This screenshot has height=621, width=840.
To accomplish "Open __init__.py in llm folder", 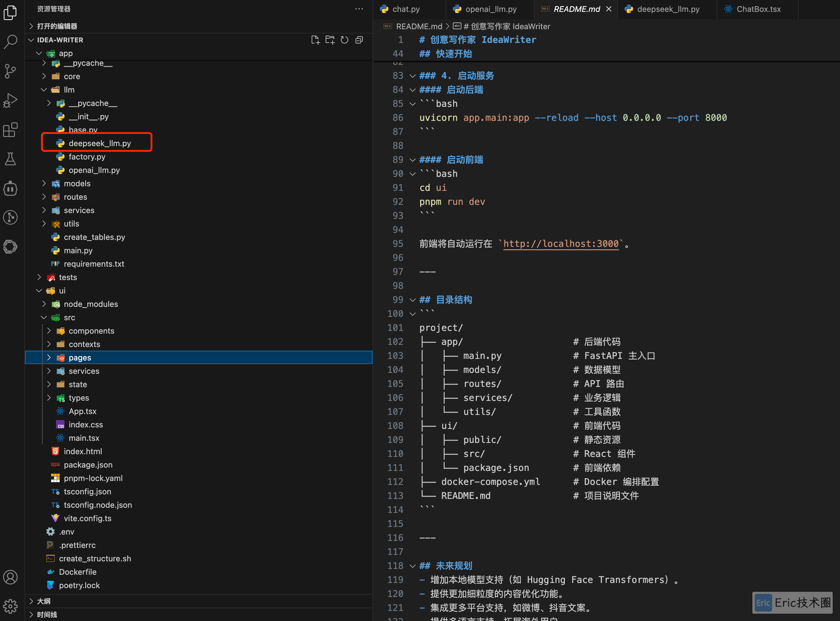I will coord(198,117).
